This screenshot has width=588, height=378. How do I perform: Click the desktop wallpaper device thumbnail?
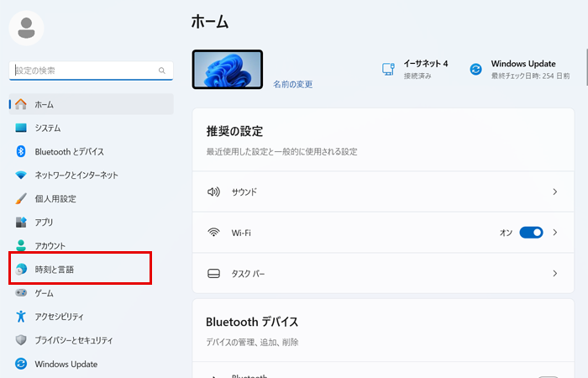tap(228, 70)
